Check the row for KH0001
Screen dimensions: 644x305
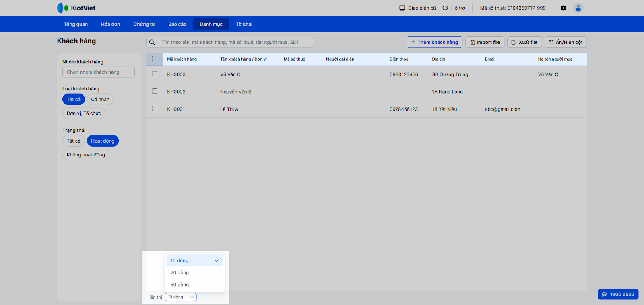click(155, 108)
